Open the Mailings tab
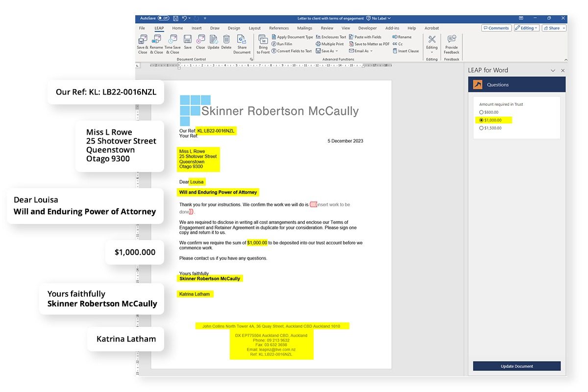The width and height of the screenshot is (588, 392). 305,28
